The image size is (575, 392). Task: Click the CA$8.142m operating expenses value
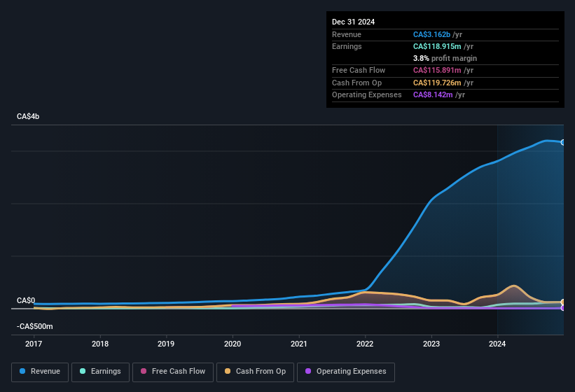[433, 95]
